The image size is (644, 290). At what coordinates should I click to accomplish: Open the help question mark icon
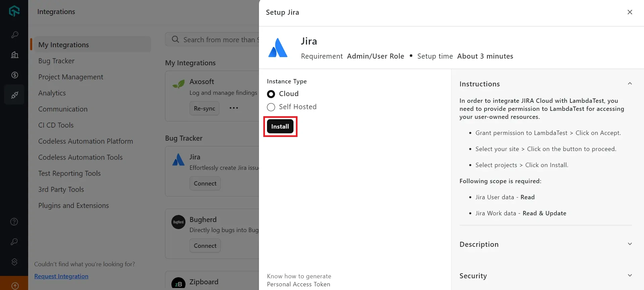14,222
